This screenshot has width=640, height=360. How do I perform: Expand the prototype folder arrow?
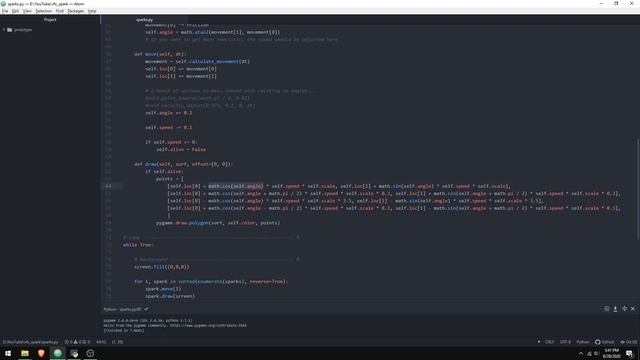[4, 30]
